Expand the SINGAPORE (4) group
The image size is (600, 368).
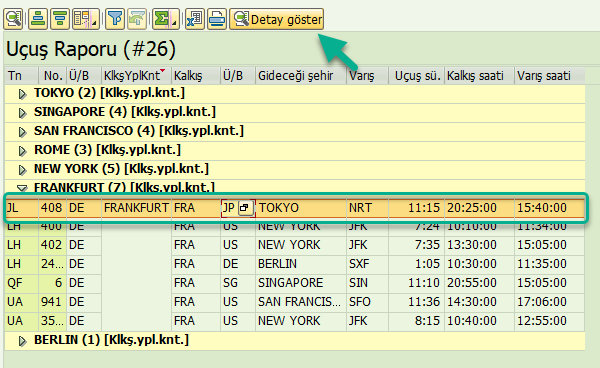tap(23, 112)
